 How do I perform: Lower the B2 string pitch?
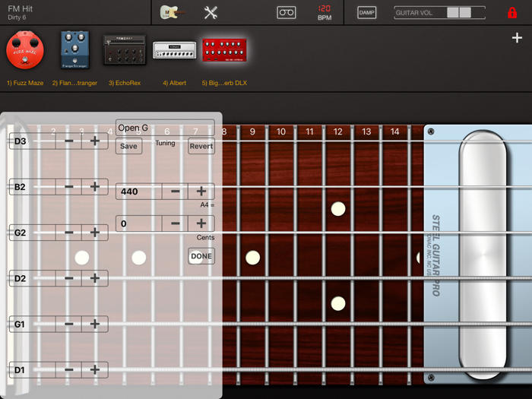pos(68,187)
